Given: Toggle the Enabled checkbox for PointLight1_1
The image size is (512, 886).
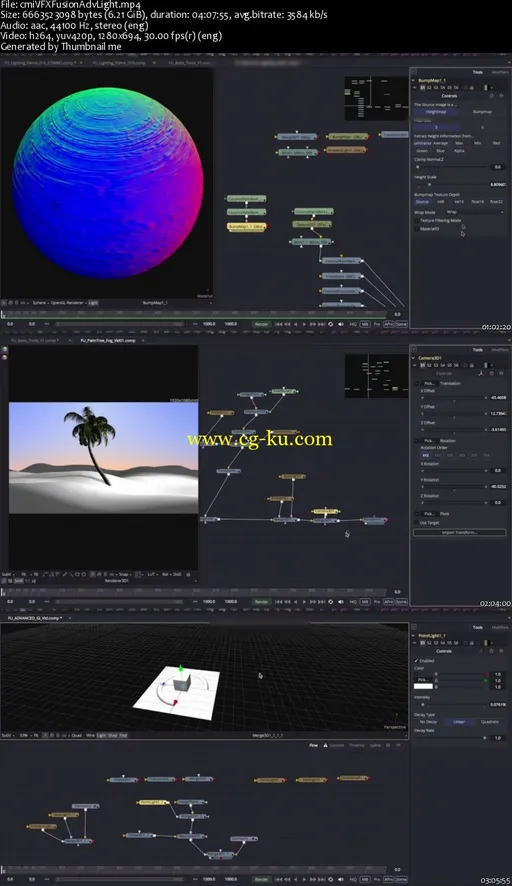Looking at the screenshot, I should [416, 660].
